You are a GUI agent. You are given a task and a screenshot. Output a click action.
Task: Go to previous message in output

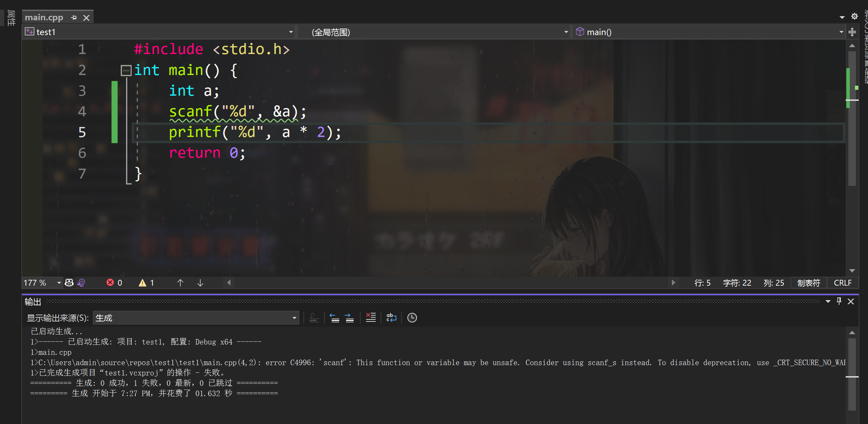pyautogui.click(x=334, y=317)
